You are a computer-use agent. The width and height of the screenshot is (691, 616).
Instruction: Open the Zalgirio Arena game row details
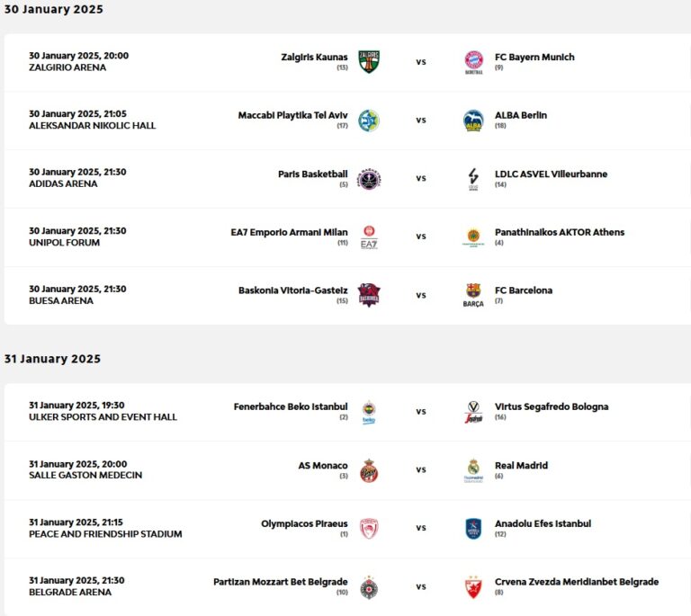(x=78, y=61)
